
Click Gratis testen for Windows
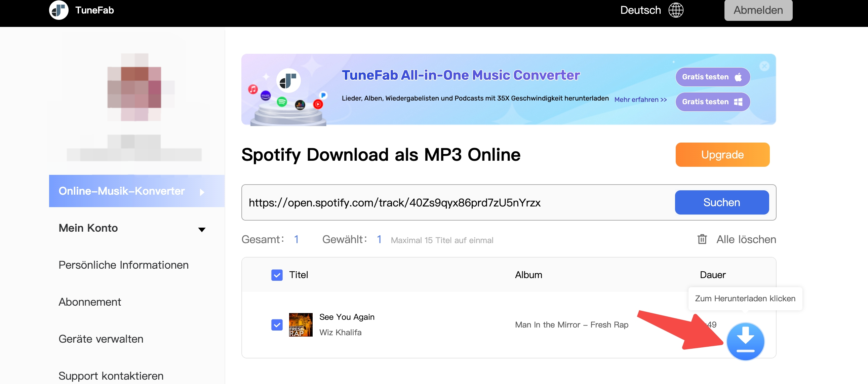(x=713, y=102)
